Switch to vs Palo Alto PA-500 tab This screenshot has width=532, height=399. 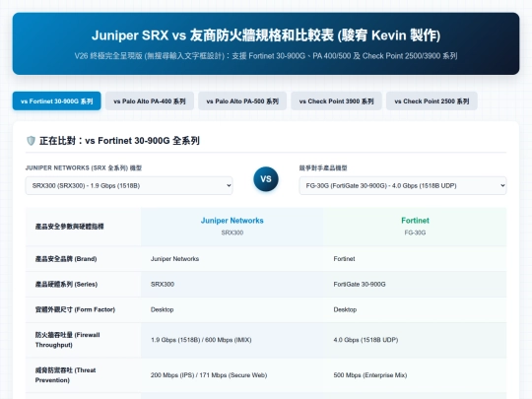click(242, 101)
